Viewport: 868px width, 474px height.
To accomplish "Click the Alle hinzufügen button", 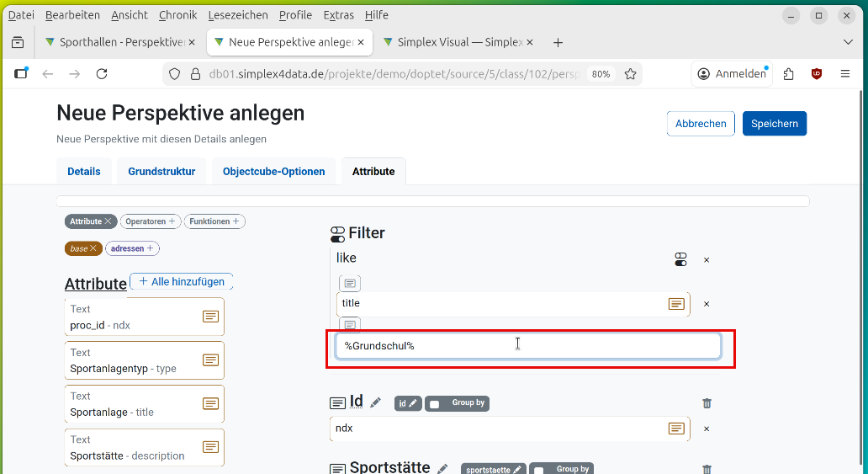I will point(182,281).
